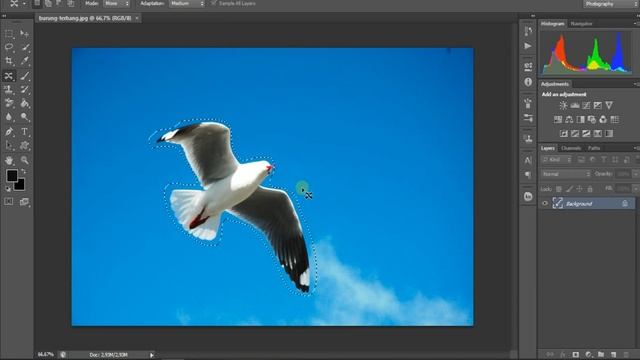Screen dimensions: 640x360
Task: Select the Pen tool
Action: click(9, 132)
